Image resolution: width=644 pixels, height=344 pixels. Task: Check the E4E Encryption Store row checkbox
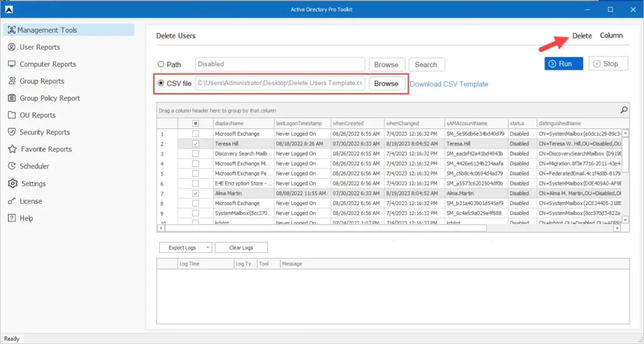196,184
